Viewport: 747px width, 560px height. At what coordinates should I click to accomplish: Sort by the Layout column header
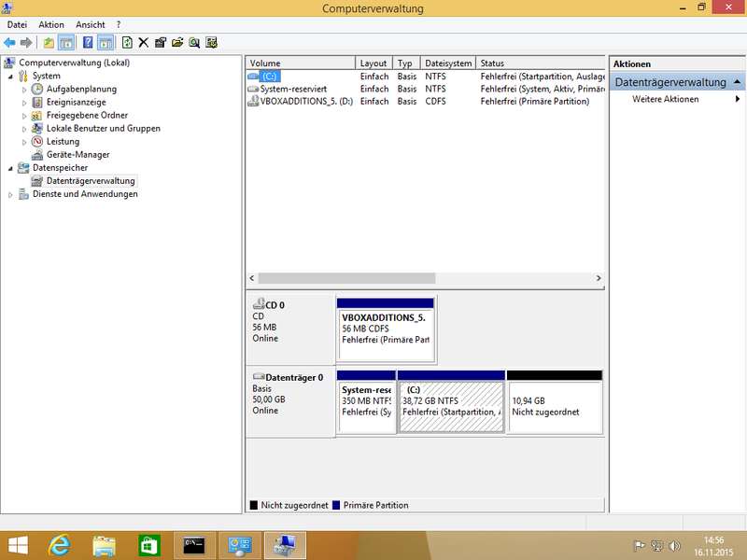click(374, 63)
